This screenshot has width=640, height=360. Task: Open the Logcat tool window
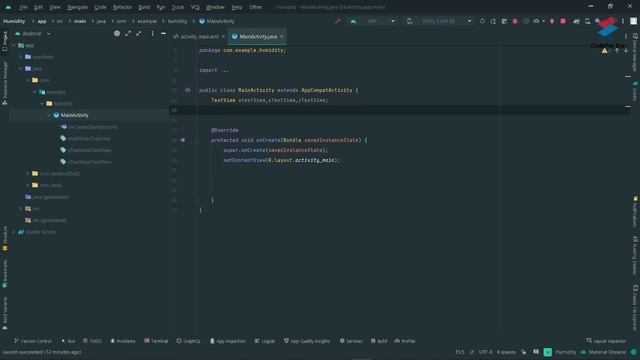264,341
